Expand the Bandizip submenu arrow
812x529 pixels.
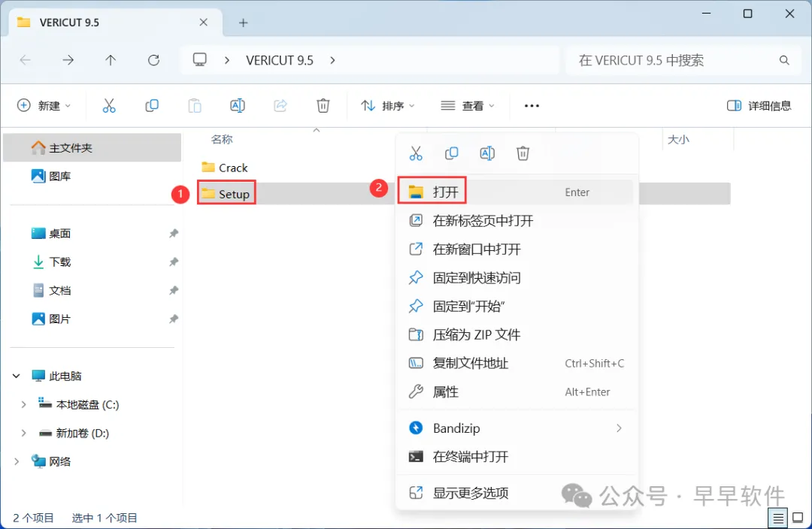[619, 428]
